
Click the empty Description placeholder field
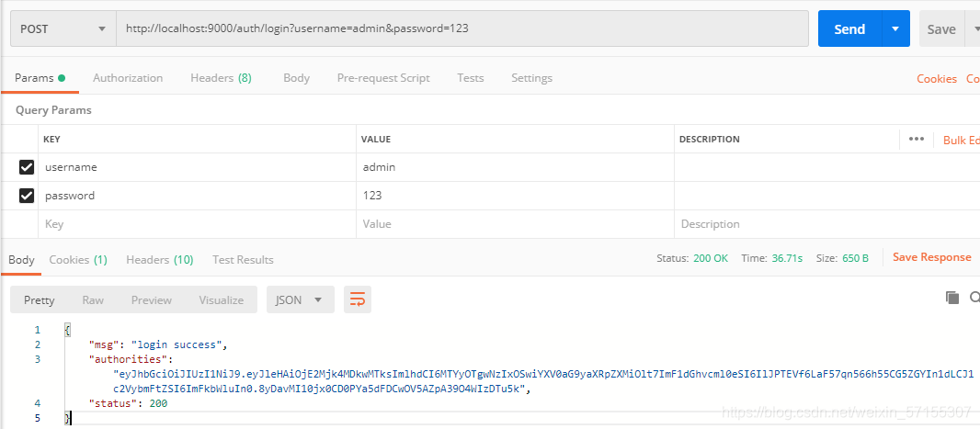(826, 223)
